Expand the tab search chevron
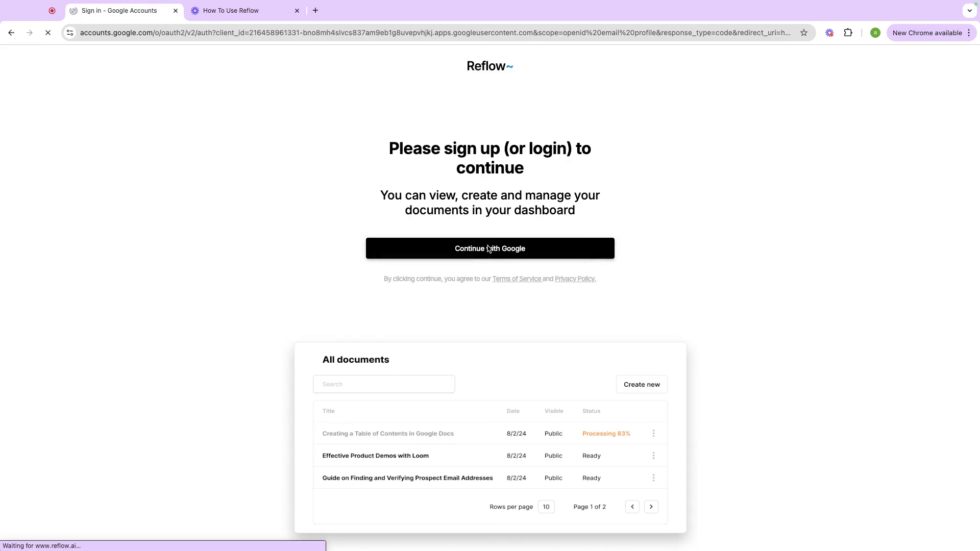 coord(969,10)
